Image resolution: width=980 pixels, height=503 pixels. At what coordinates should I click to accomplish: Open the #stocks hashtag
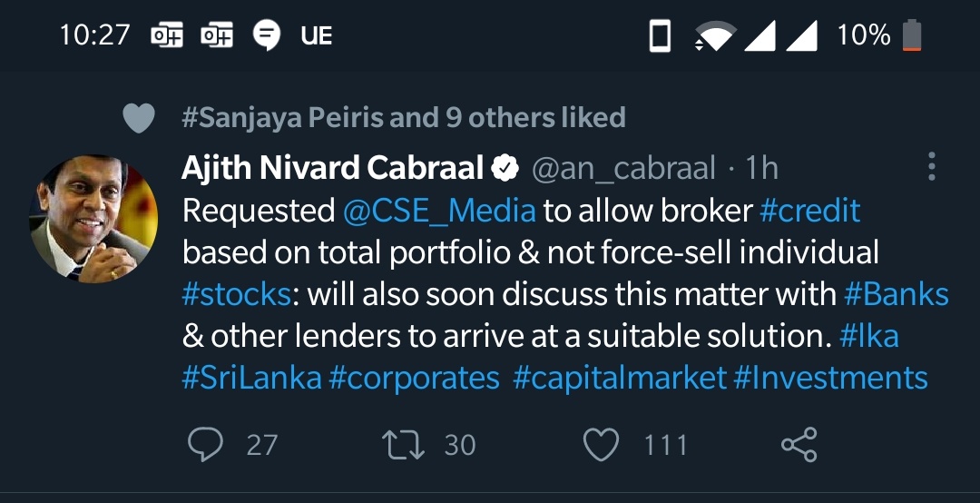point(236,294)
